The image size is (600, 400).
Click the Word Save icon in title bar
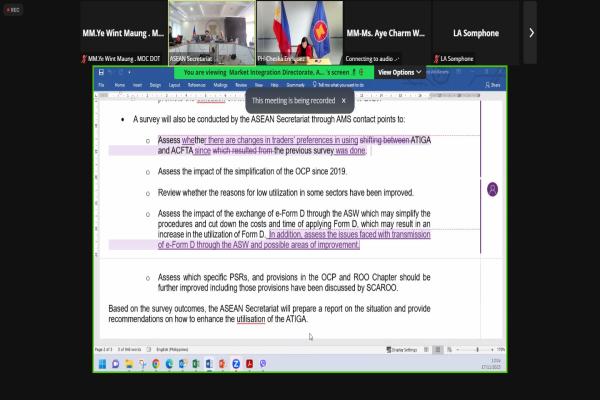click(x=101, y=72)
